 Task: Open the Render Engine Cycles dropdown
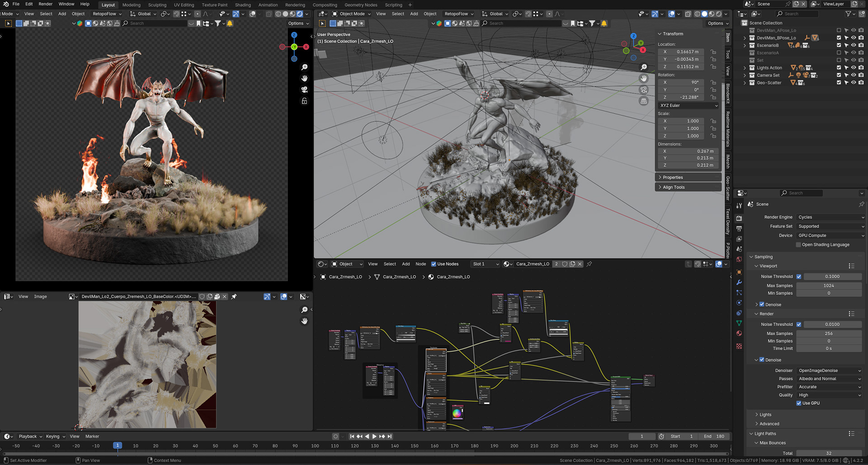pos(830,217)
